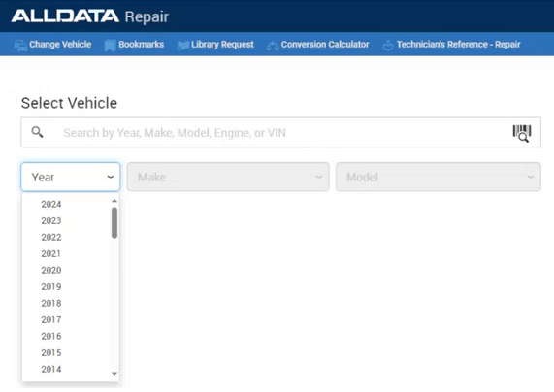
Task: Open Change Vehicle menu item
Action: point(53,45)
